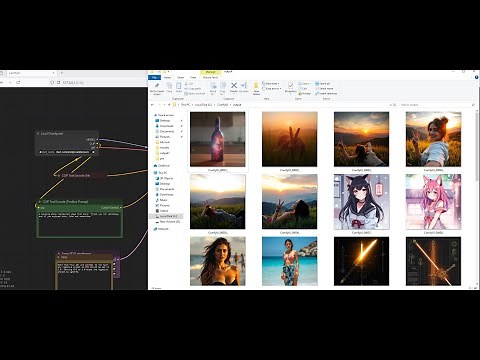480x360 pixels.
Task: Open a new browser tab
Action: [x=61, y=73]
